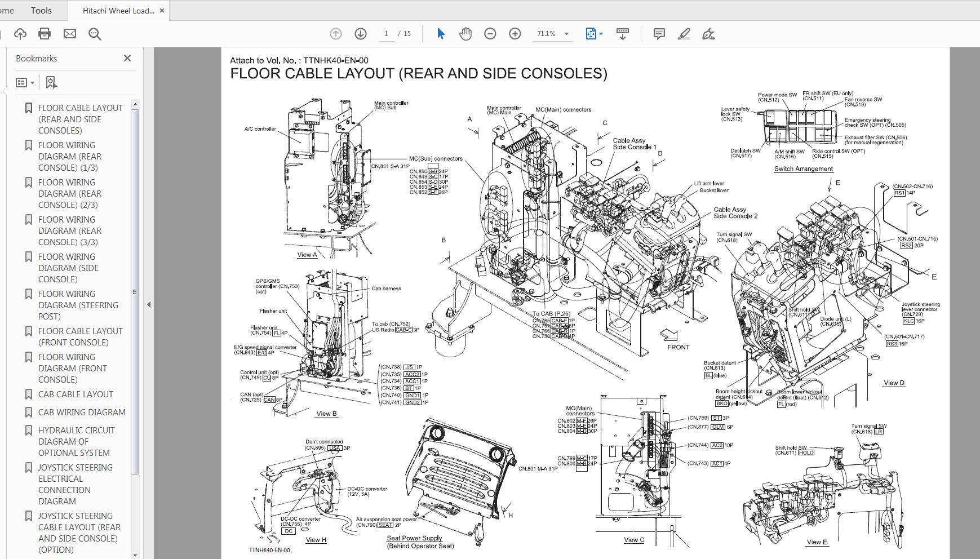The image size is (980, 559).
Task: Open the page display options dropdown
Action: pyautogui.click(x=601, y=33)
